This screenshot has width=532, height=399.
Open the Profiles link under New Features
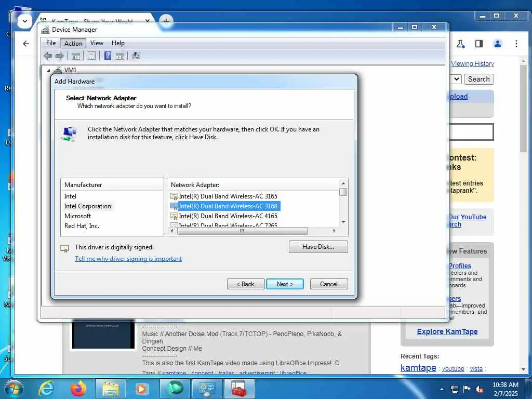(460, 265)
